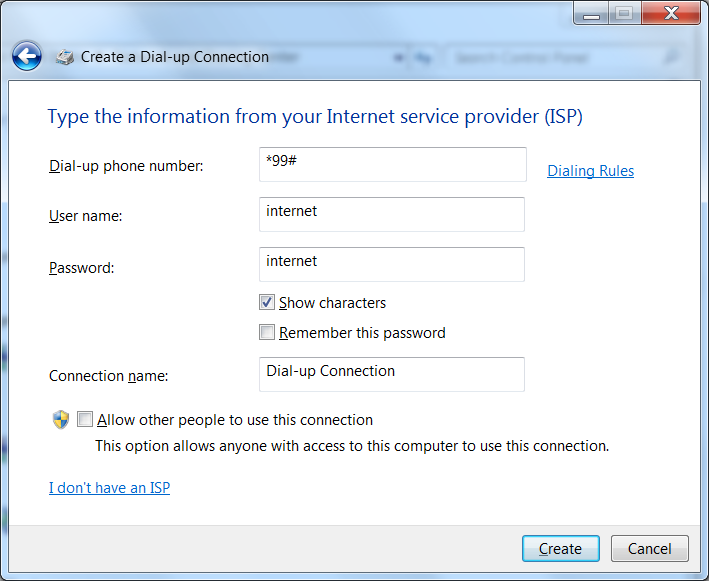The image size is (709, 581).
Task: Click the dial-up connection icon in title
Action: click(65, 57)
